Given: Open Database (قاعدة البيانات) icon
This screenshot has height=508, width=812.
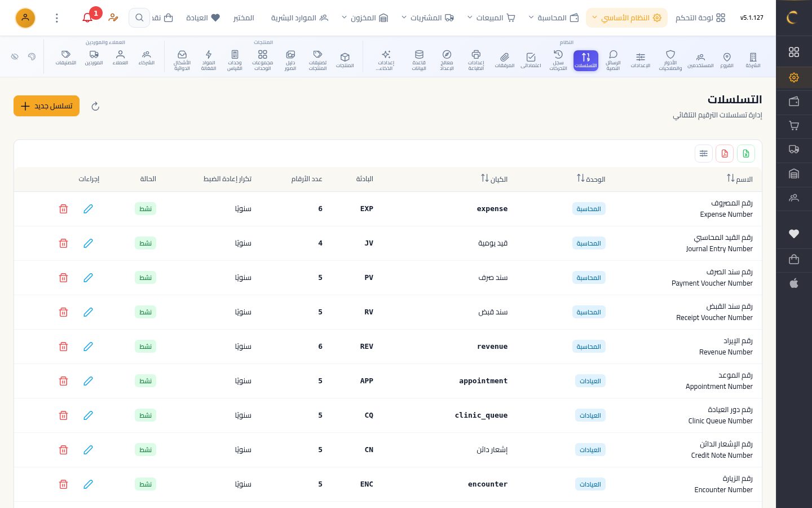Looking at the screenshot, I should pos(419,60).
